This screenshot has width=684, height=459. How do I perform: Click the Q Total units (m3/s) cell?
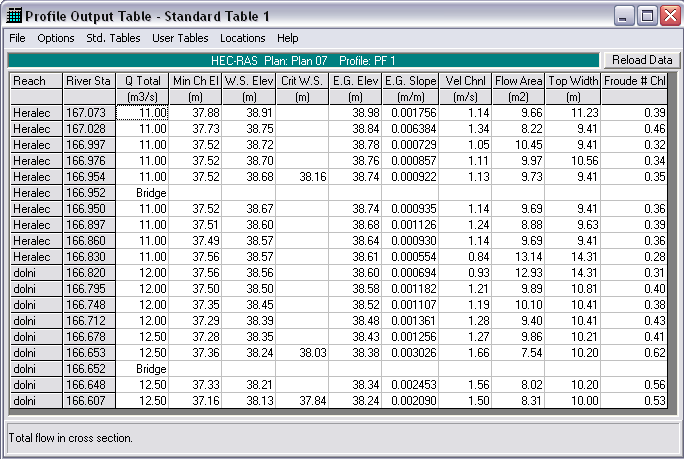[142, 97]
